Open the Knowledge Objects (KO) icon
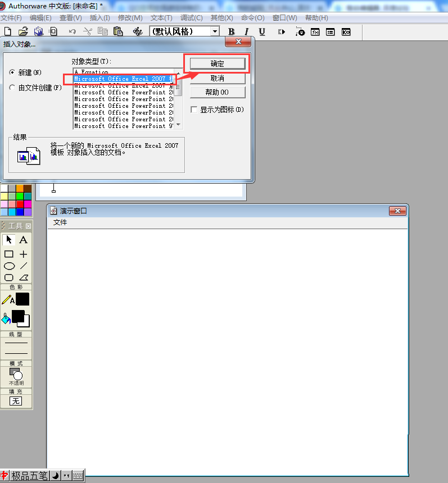Screen dimensions: 448x483 click(346, 32)
